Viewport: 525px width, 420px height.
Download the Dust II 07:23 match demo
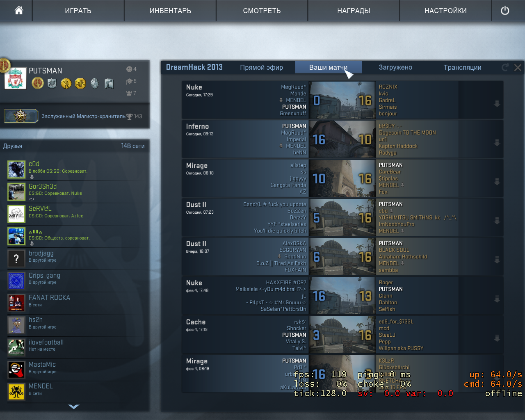click(497, 221)
